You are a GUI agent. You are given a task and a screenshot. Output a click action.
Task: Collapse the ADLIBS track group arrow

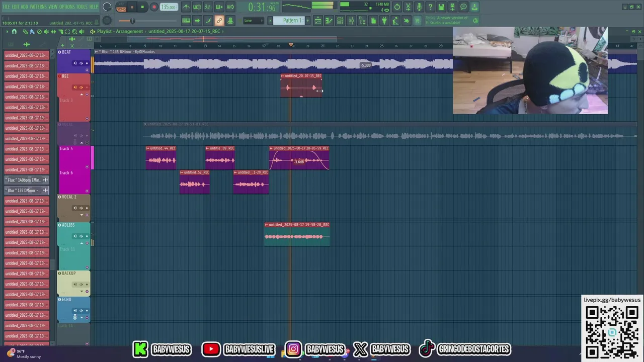tap(82, 243)
